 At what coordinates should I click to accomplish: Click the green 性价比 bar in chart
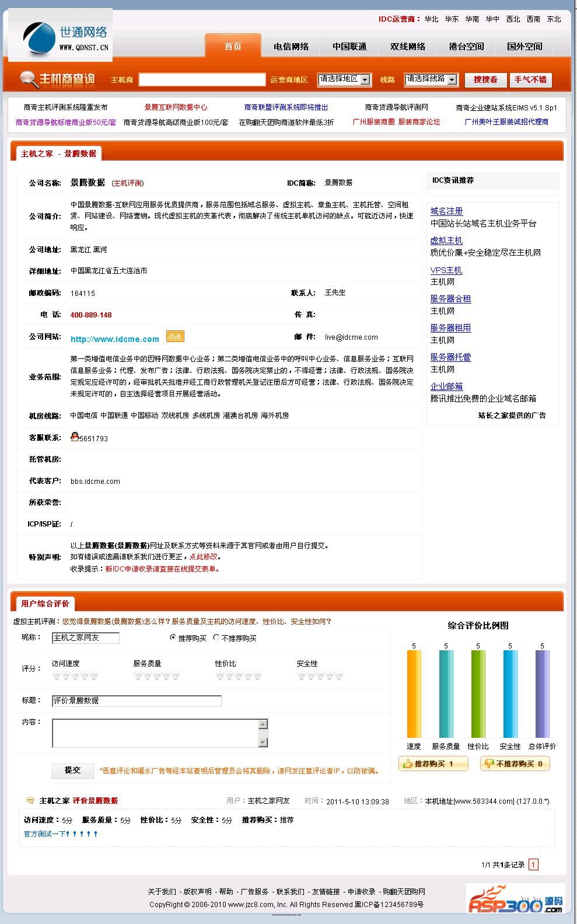click(478, 694)
